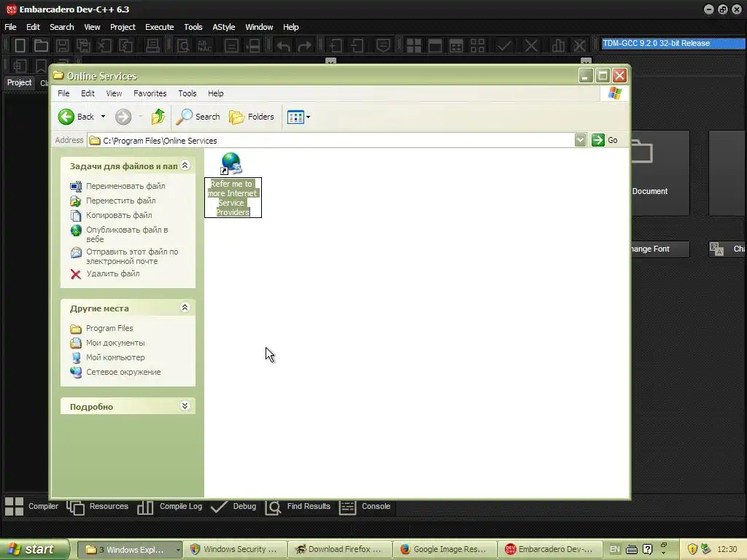The height and width of the screenshot is (560, 747).
Task: Click the Document tile in Dev-C++ start page
Action: coord(660,173)
